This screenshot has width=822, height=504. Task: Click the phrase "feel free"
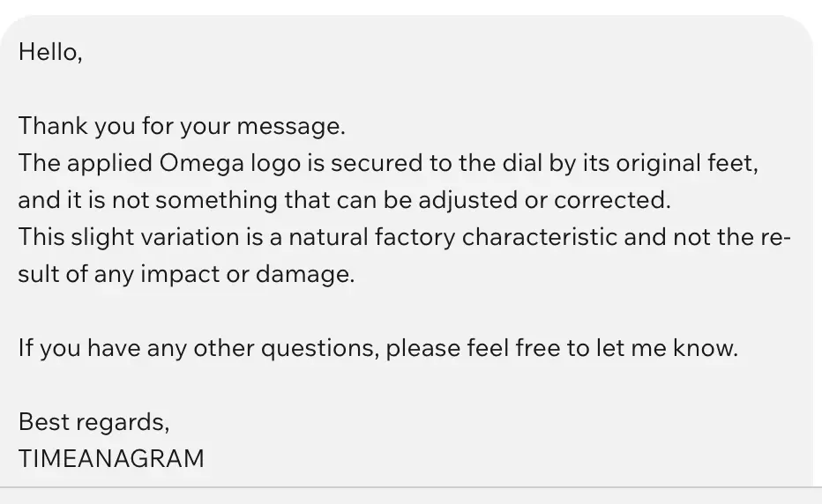(x=514, y=348)
